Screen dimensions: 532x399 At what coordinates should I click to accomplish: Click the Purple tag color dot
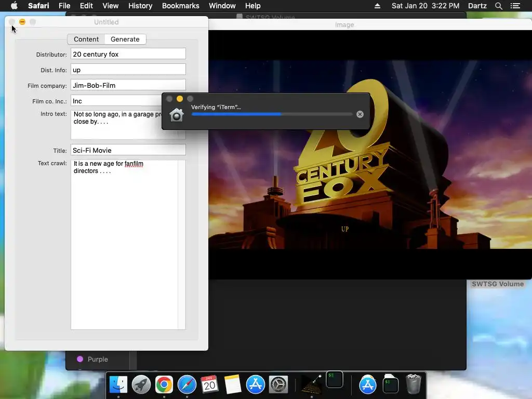[80, 359]
